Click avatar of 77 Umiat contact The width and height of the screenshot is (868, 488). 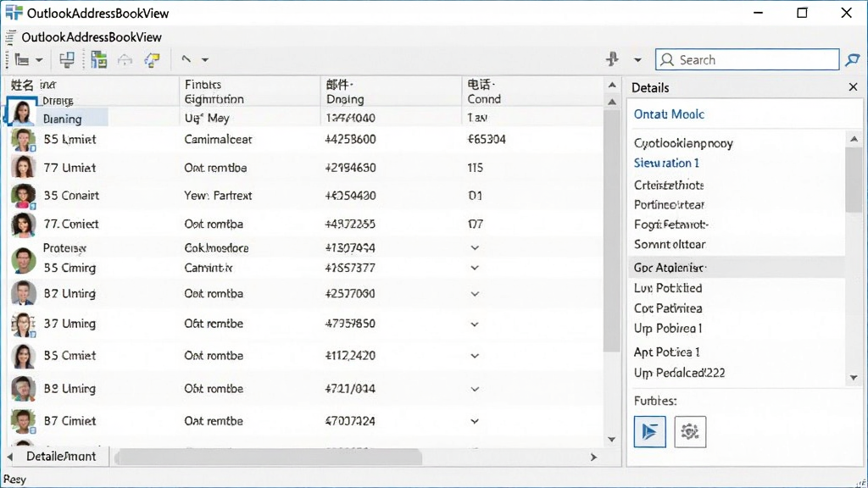click(x=23, y=168)
